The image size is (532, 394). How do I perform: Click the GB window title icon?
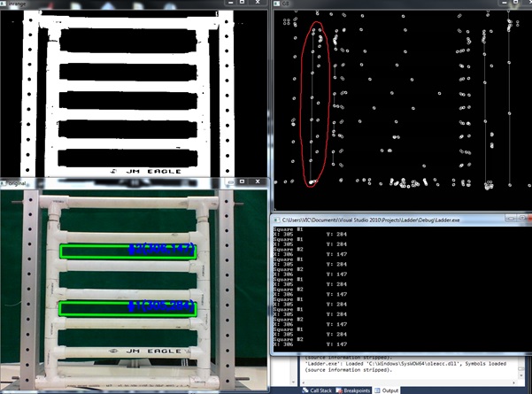click(276, 4)
